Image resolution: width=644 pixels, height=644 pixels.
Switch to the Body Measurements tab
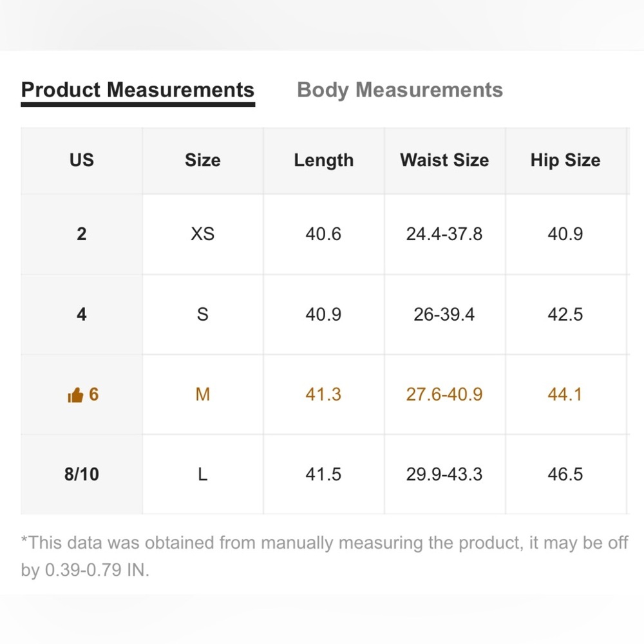coord(399,90)
